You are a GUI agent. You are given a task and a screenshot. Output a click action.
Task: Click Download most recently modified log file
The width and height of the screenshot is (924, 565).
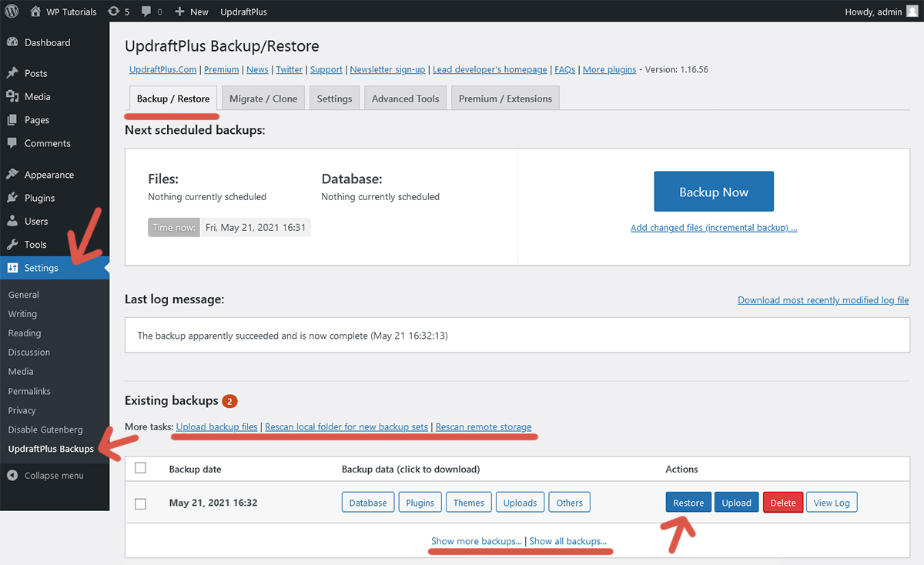click(x=823, y=300)
